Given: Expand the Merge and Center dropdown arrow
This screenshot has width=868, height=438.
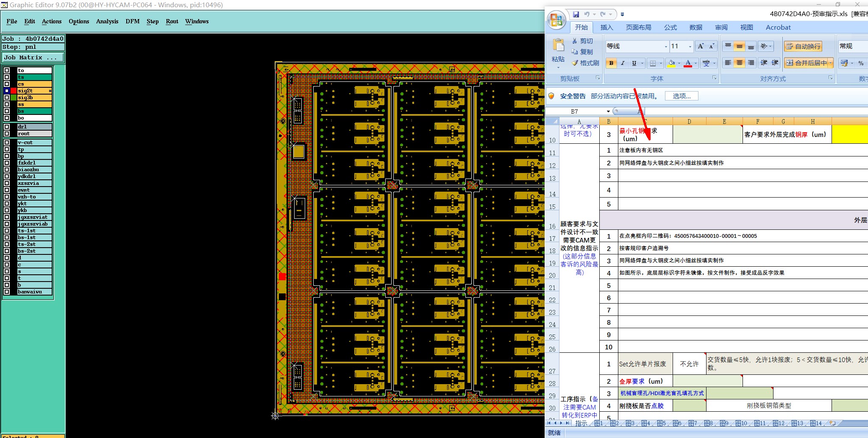Looking at the screenshot, I should 831,63.
